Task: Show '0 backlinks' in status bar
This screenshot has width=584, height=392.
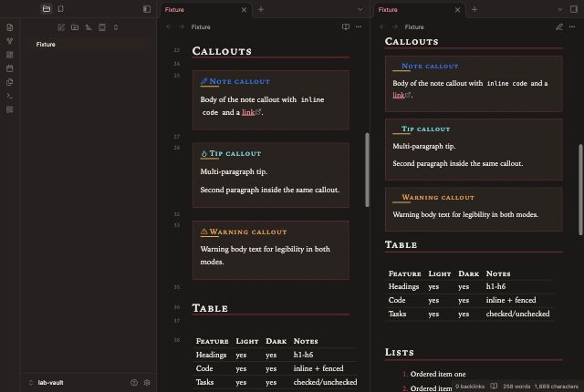Action: tap(470, 387)
